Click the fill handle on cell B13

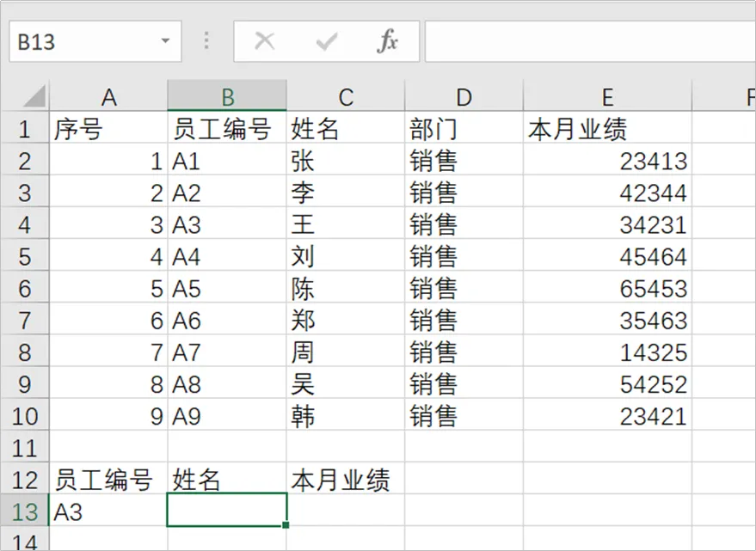pyautogui.click(x=286, y=524)
